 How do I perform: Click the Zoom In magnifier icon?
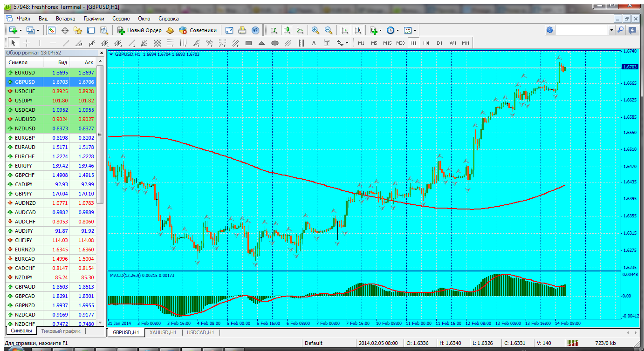[315, 30]
